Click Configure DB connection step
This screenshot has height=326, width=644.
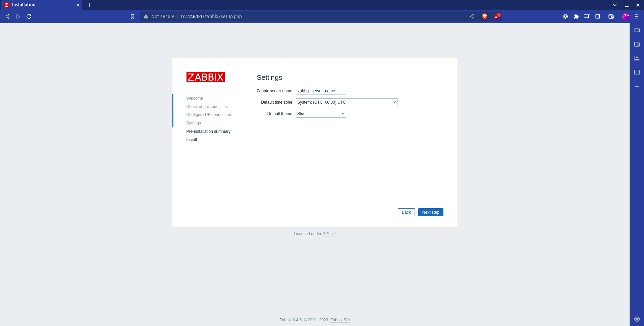[209, 115]
